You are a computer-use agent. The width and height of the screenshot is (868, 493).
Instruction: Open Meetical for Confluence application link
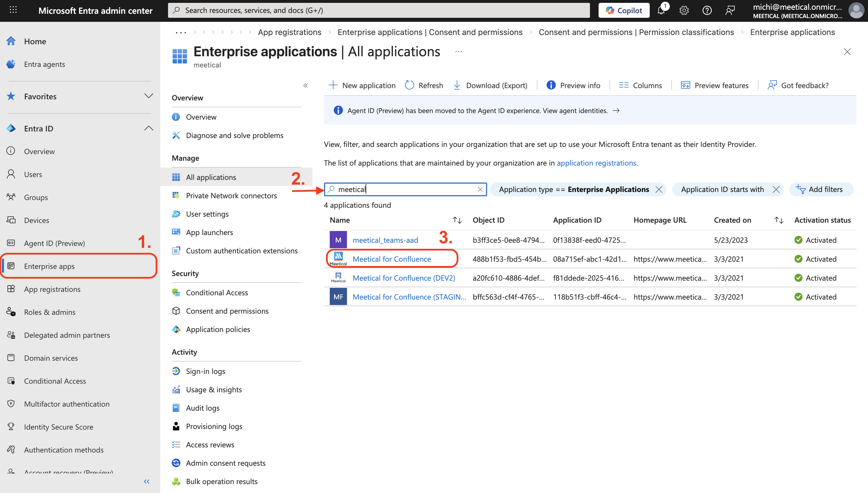[392, 259]
